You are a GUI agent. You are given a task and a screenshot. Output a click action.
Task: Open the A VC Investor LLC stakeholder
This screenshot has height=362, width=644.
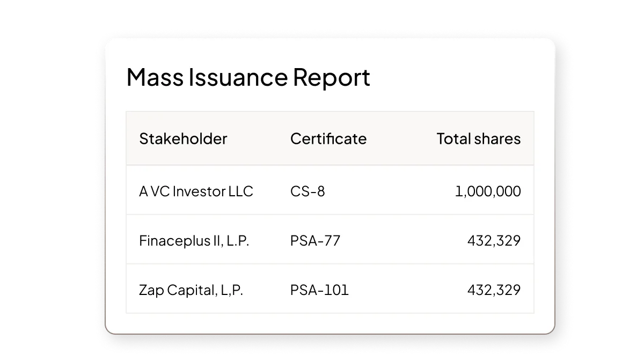pyautogui.click(x=196, y=191)
